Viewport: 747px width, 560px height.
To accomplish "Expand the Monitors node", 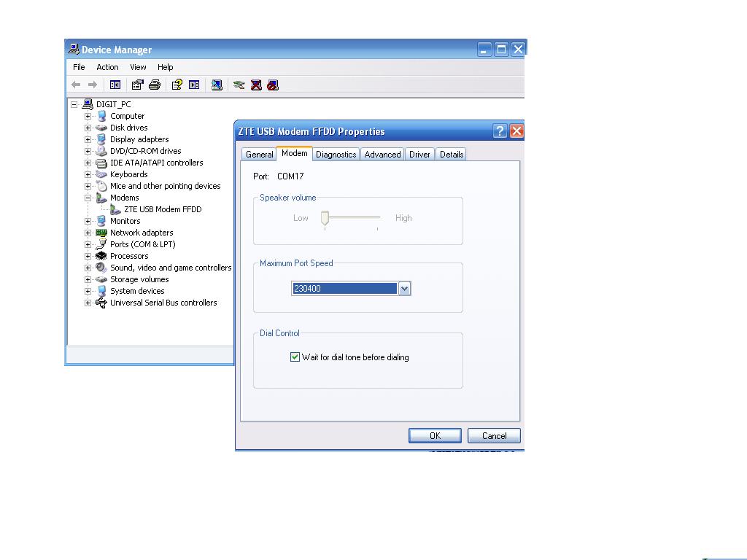I will tap(88, 221).
